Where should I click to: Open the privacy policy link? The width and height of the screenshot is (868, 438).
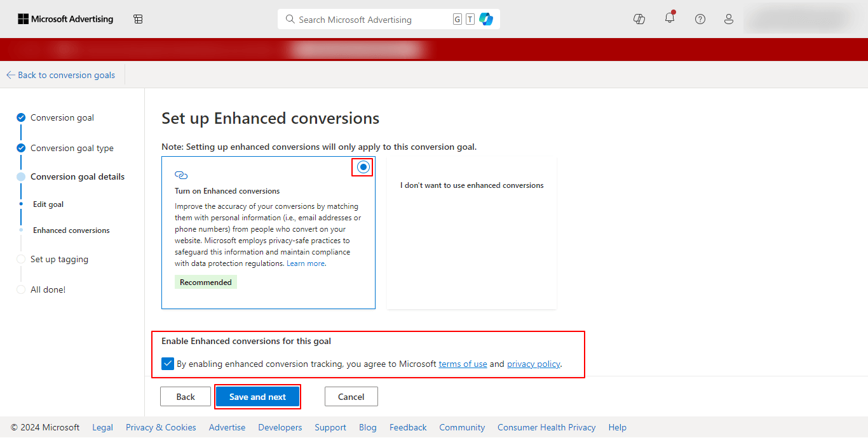click(534, 364)
